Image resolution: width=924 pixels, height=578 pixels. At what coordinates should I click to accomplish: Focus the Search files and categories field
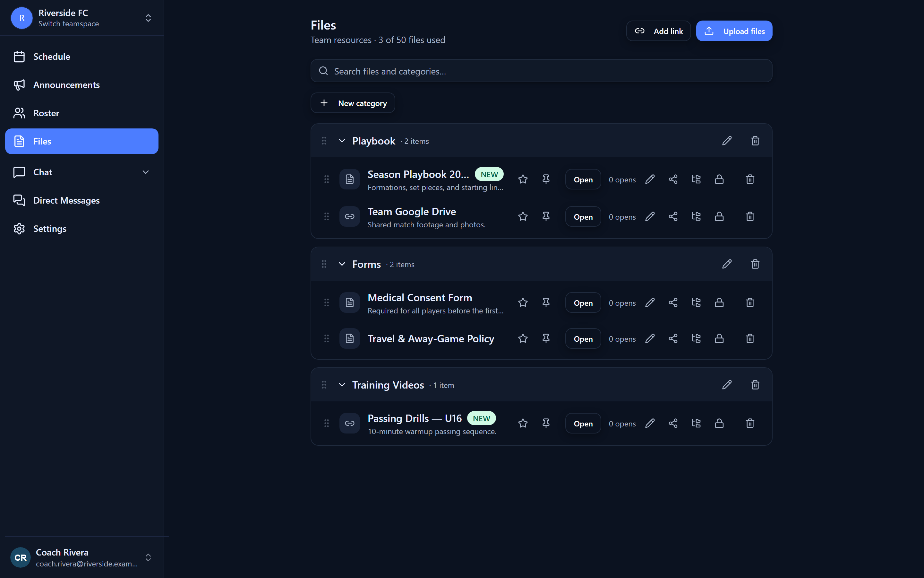click(x=542, y=71)
